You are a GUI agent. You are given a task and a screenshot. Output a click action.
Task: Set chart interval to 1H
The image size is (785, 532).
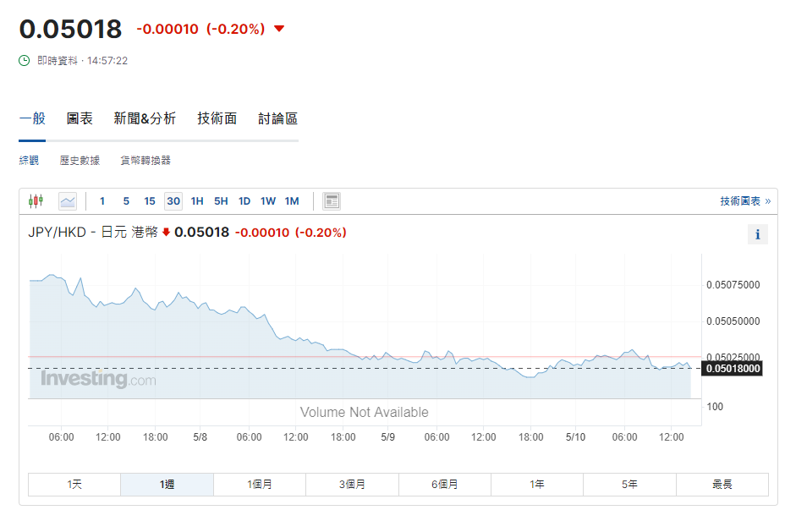(197, 201)
